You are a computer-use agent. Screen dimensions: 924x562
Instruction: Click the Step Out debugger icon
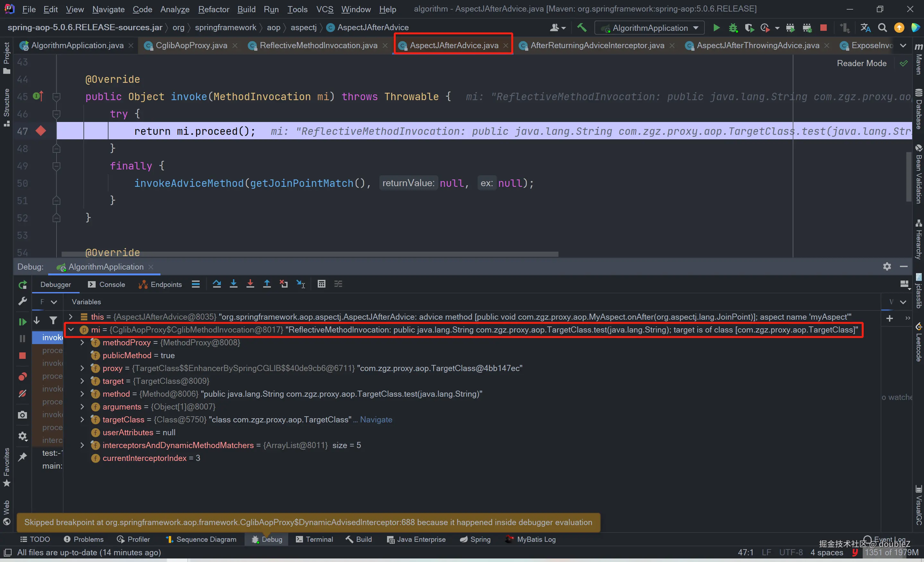[x=267, y=284]
